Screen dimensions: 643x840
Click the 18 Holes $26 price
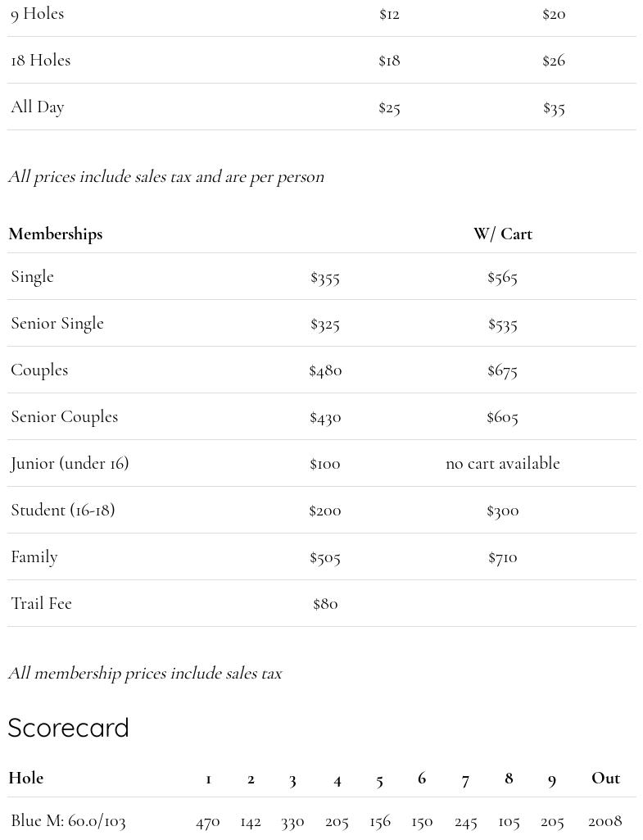coord(554,61)
